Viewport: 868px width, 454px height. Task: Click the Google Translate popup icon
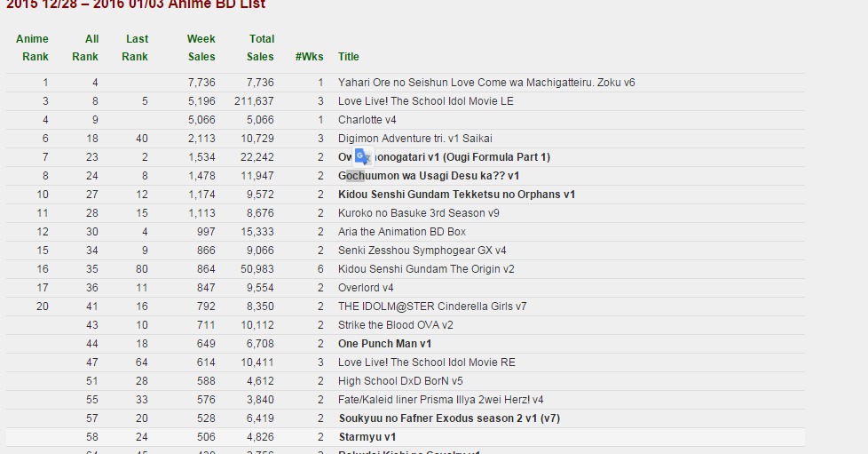(362, 157)
